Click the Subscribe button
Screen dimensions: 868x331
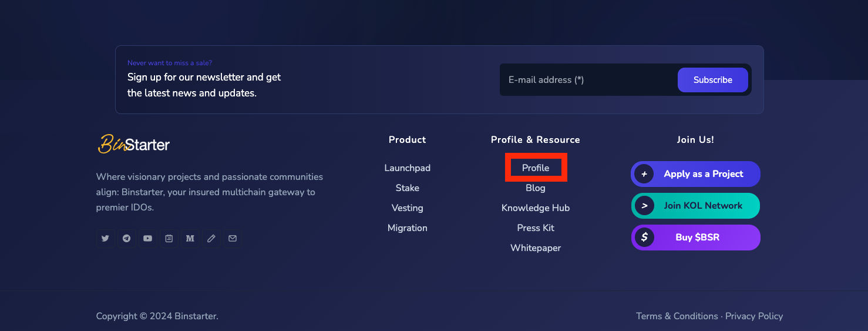[x=712, y=80]
